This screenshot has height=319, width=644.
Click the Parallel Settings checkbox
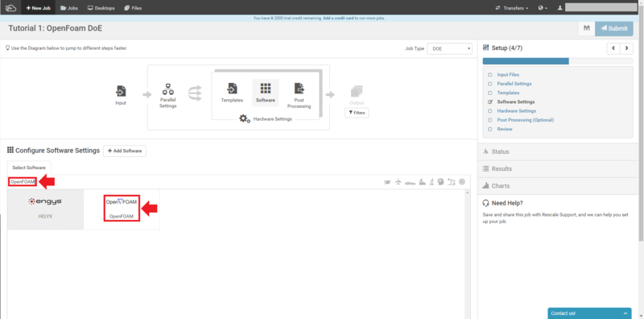(489, 84)
